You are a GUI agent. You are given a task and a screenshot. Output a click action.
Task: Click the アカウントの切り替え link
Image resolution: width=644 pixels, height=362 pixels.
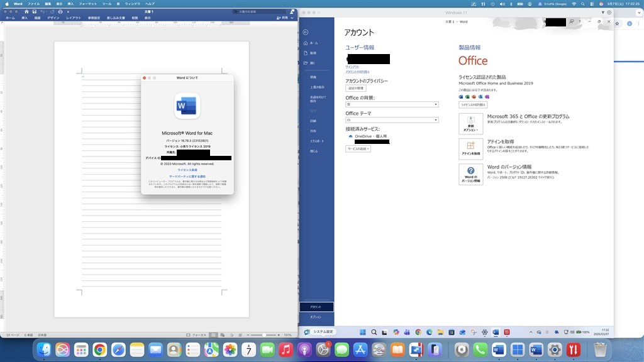coord(357,72)
